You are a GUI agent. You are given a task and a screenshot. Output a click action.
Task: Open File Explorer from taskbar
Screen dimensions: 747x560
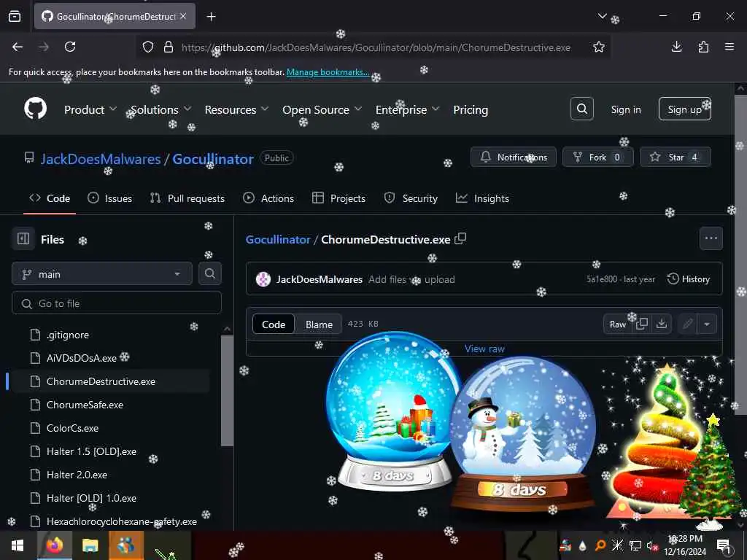[x=90, y=545]
